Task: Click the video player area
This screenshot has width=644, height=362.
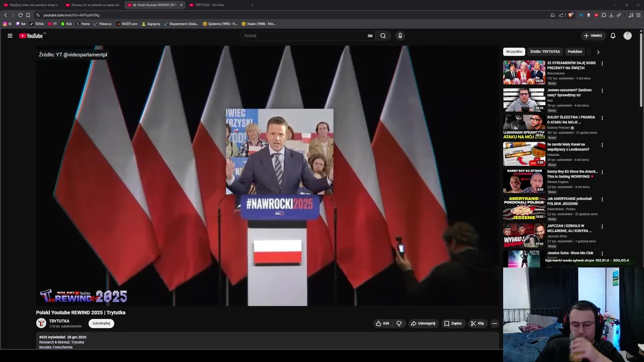Action: pyautogui.click(x=268, y=176)
